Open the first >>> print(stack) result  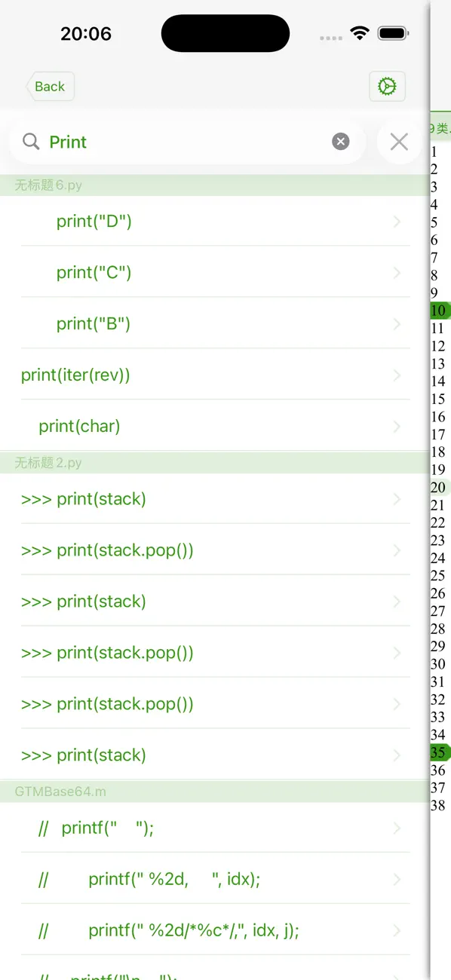[x=84, y=498]
